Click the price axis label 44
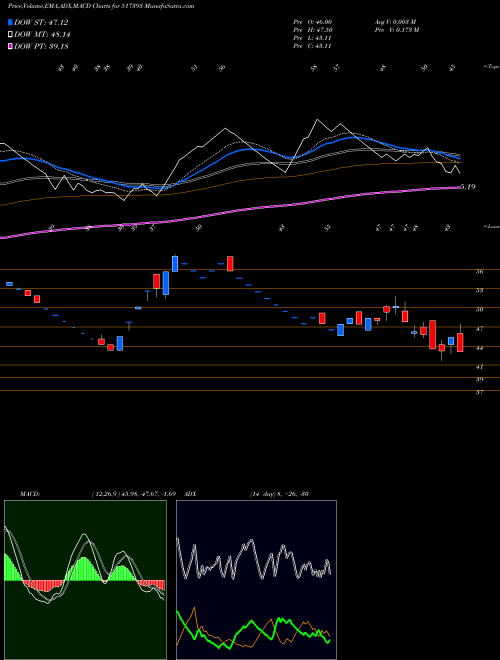 [479, 348]
